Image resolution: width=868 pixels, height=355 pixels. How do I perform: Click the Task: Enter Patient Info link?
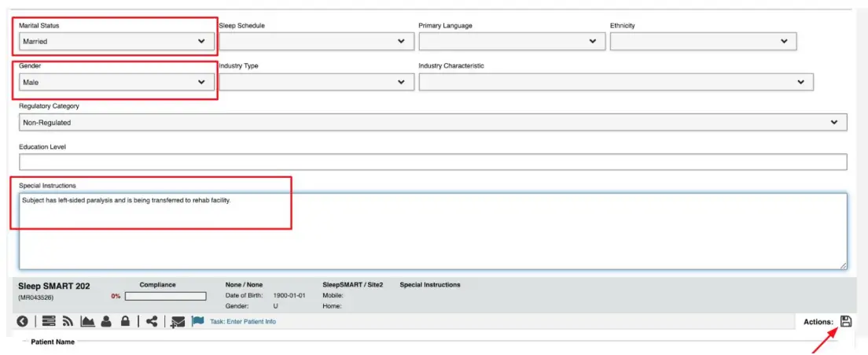pos(243,321)
